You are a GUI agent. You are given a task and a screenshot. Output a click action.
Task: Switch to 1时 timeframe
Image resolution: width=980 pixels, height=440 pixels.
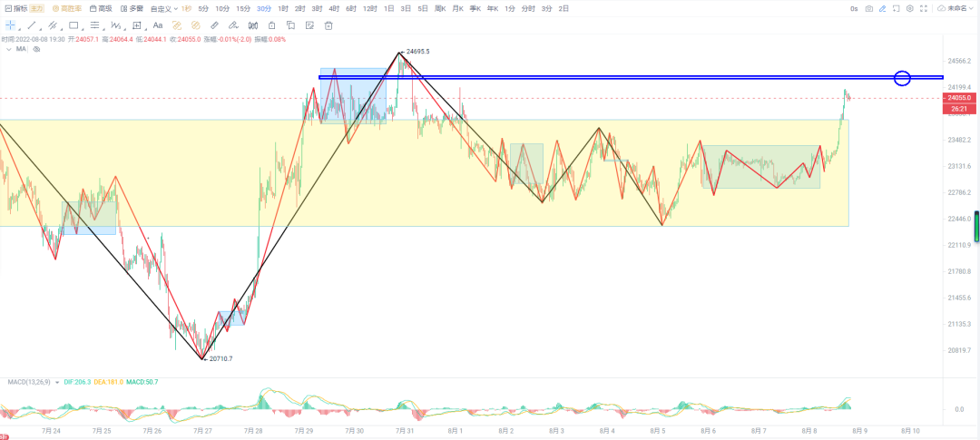(283, 9)
